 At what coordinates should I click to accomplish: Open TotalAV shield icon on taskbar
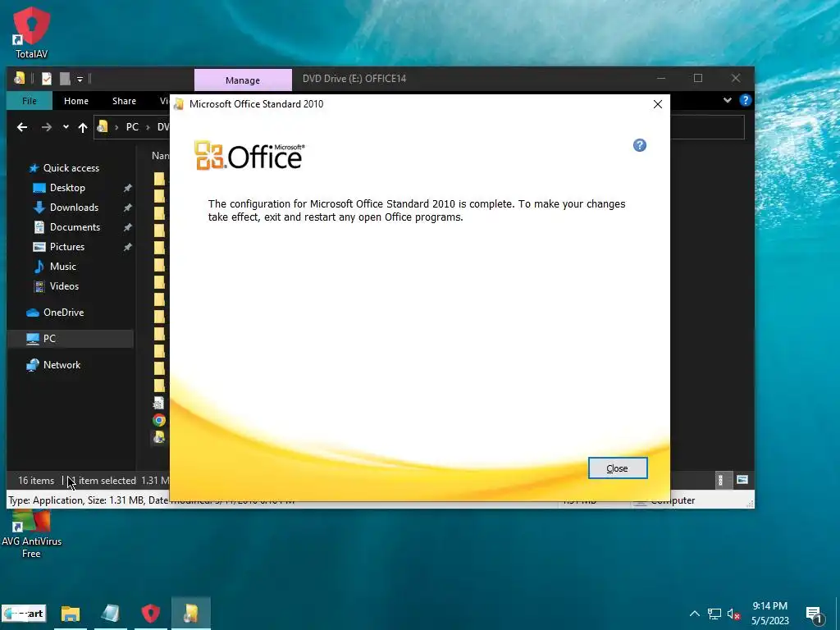(151, 614)
